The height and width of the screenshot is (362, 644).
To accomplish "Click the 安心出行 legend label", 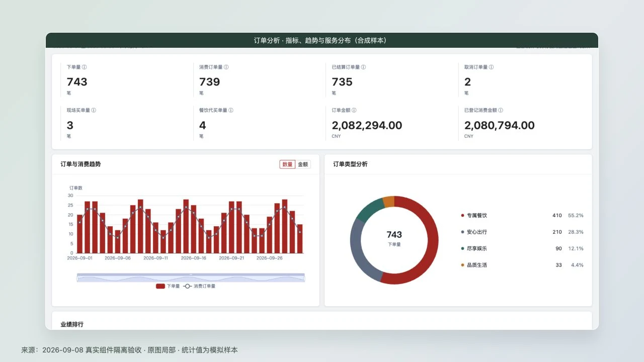I will (477, 232).
